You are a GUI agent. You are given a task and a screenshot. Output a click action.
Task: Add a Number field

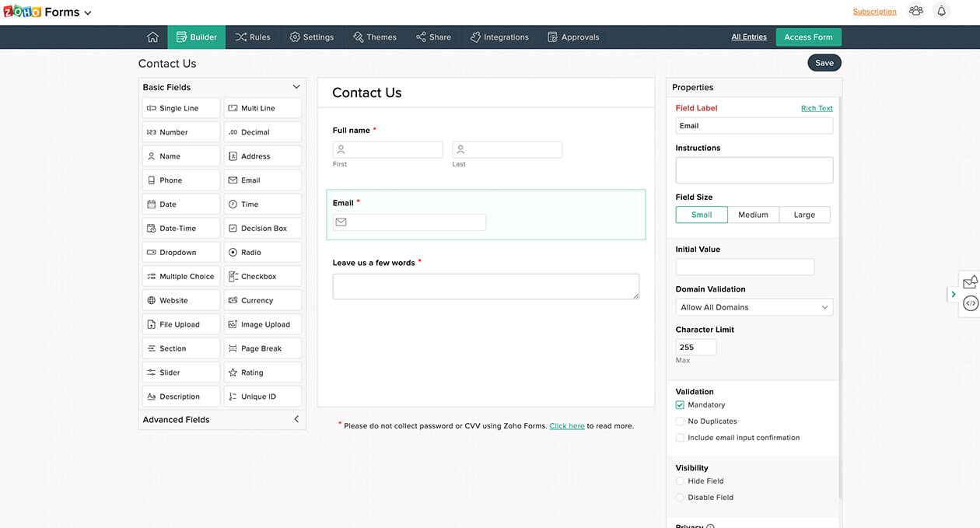pos(181,132)
